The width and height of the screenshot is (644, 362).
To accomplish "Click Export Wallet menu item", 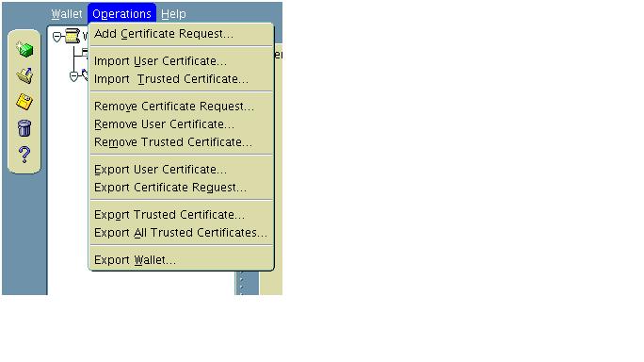I will coord(181,260).
